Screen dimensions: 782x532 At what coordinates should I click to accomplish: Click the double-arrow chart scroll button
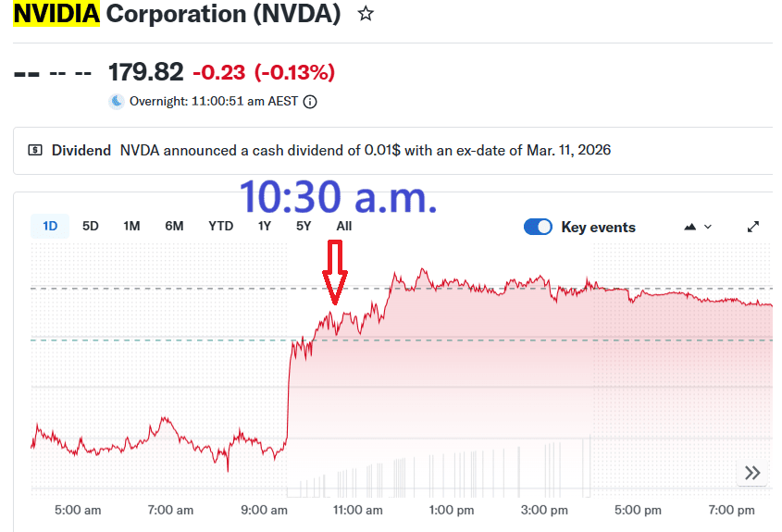752,473
